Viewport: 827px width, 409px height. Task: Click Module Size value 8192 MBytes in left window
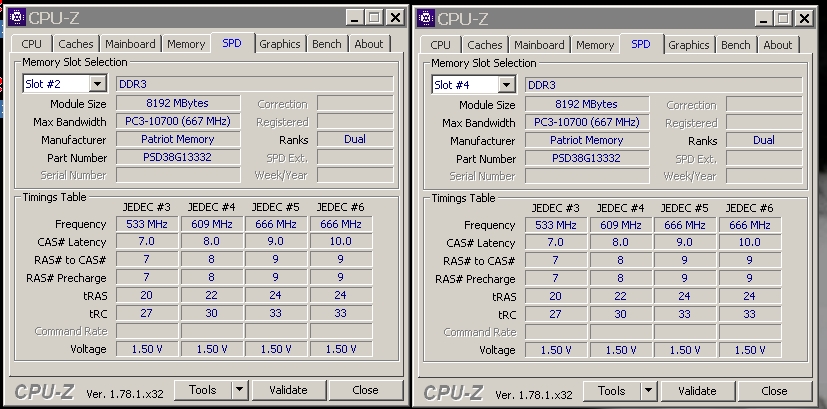pyautogui.click(x=178, y=103)
